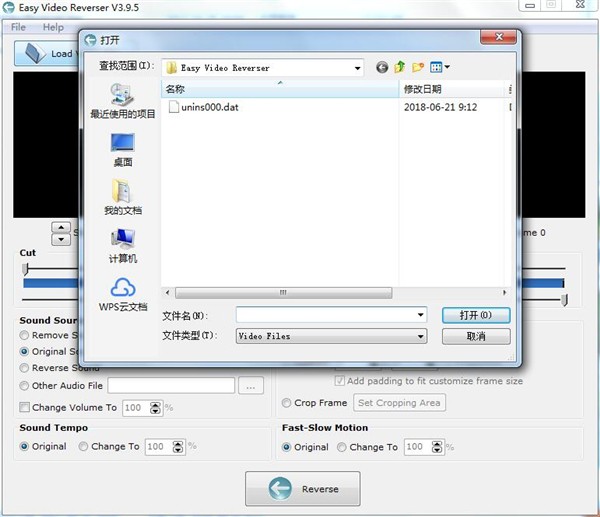Select Original under Sound Tempo
The width and height of the screenshot is (600, 517).
[x=24, y=446]
